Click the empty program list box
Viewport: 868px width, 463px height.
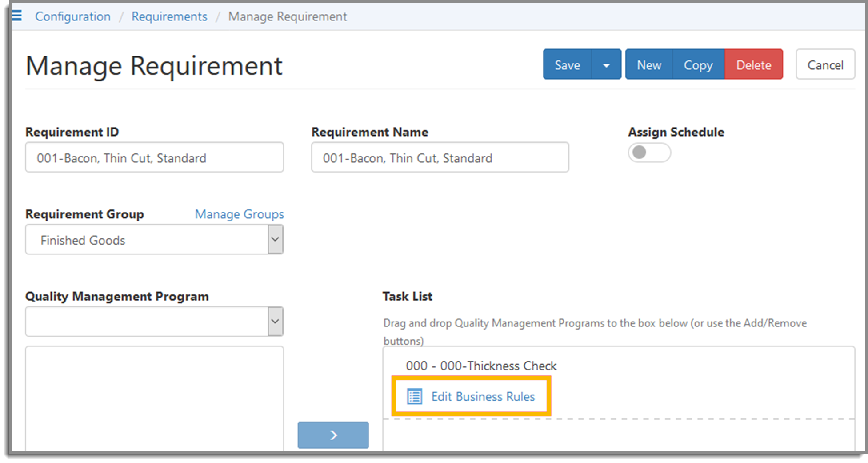[155, 399]
